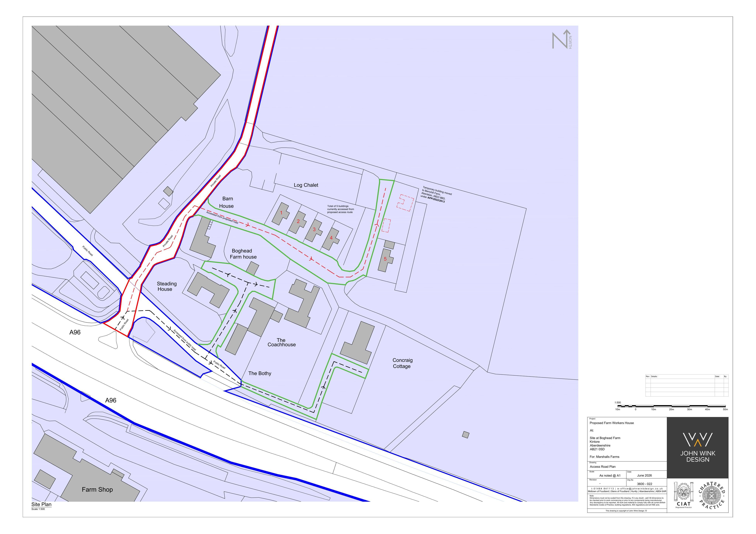
Task: Click the CIAT Registered Practice emblem
Action: point(683,495)
